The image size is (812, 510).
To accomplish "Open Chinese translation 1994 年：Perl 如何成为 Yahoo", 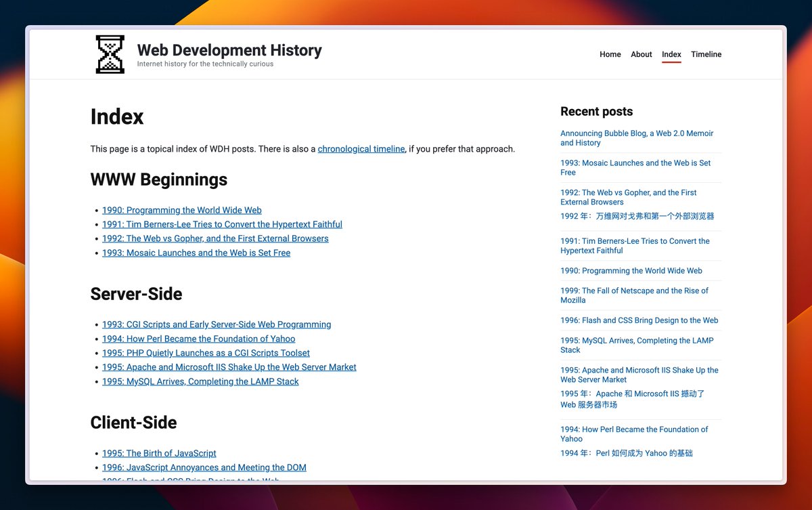I will point(627,453).
